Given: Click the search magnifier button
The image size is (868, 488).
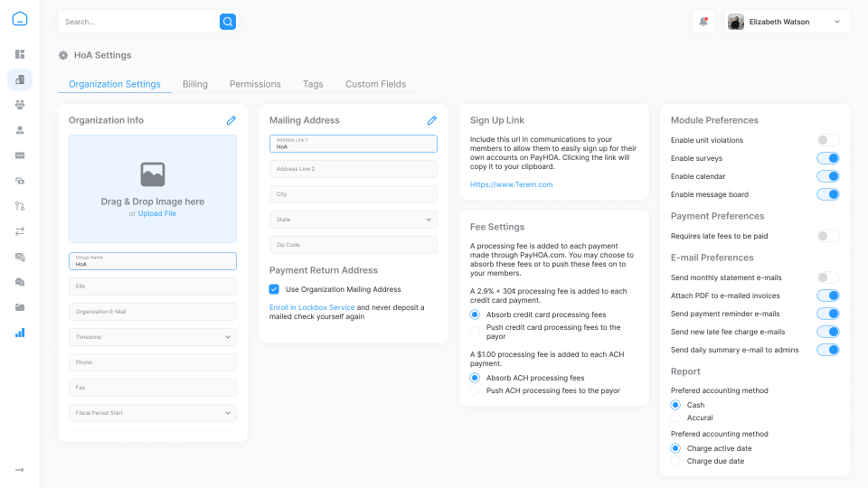Looking at the screenshot, I should (x=228, y=22).
